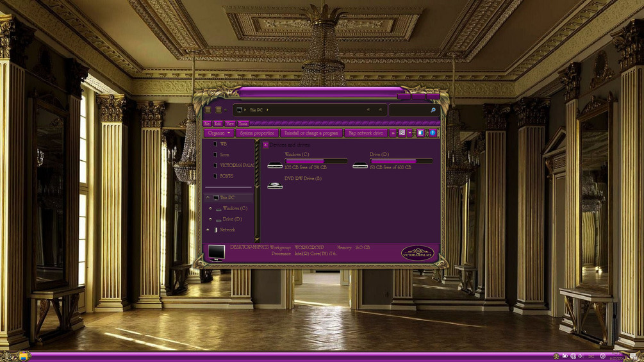Open the Tools menu
This screenshot has width=644, height=362.
pos(243,124)
